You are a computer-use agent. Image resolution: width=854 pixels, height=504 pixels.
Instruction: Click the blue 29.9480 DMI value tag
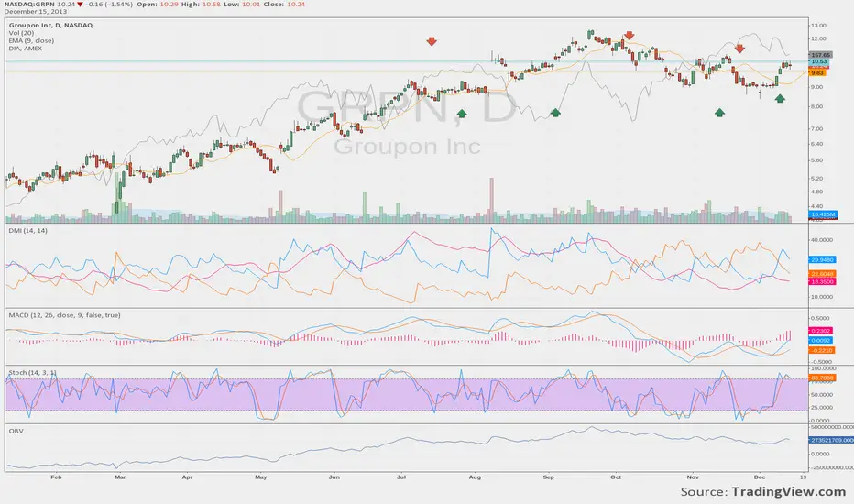click(x=822, y=260)
